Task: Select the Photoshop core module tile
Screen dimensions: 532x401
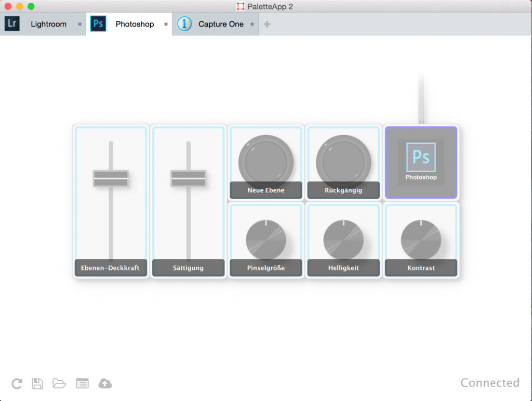Action: pos(421,162)
